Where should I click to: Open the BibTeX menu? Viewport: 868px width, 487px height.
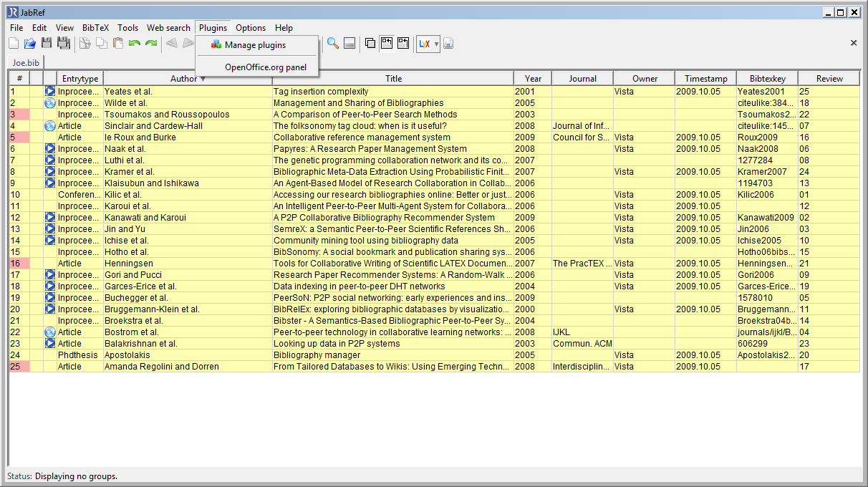pos(96,28)
